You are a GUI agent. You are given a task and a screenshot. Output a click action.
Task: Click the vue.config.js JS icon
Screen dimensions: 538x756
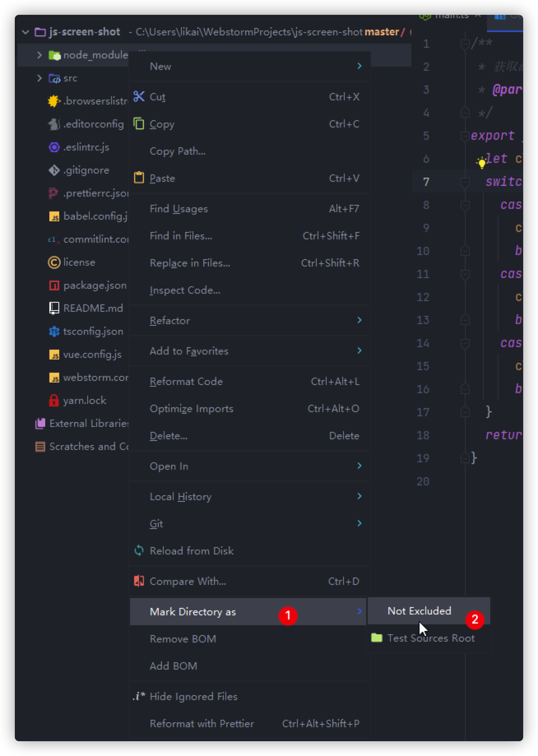pos(54,355)
